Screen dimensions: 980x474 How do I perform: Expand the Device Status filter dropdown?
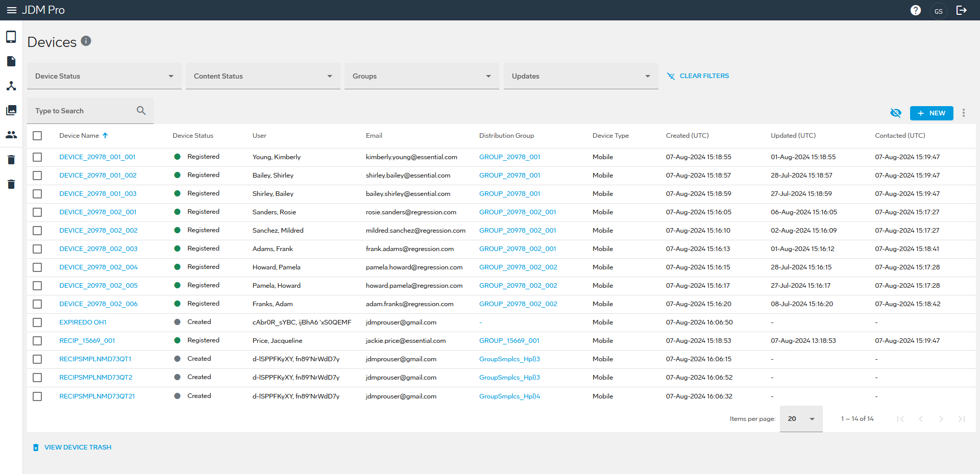[x=104, y=76]
